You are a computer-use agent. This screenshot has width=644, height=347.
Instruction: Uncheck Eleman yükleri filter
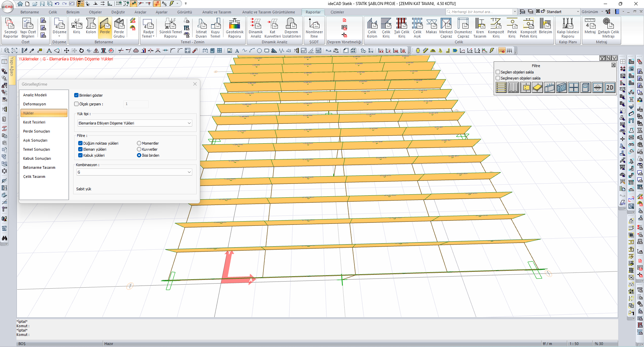(x=80, y=149)
